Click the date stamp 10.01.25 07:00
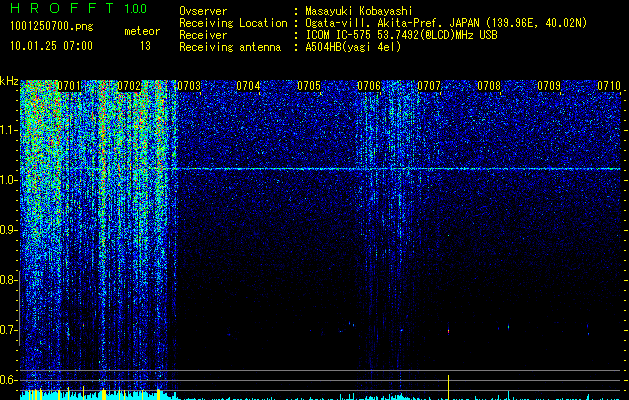629x400 pixels. tap(51, 46)
